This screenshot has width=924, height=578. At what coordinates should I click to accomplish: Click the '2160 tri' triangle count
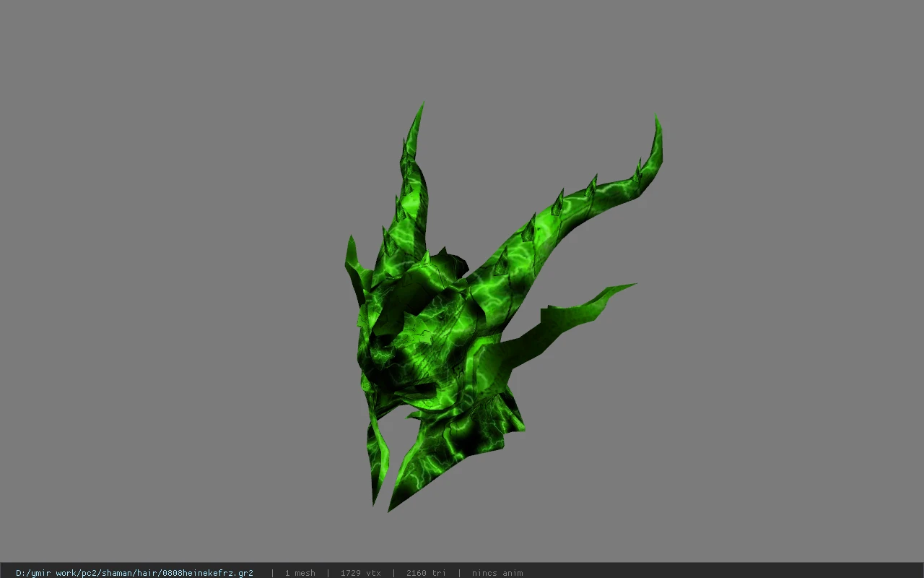click(426, 573)
